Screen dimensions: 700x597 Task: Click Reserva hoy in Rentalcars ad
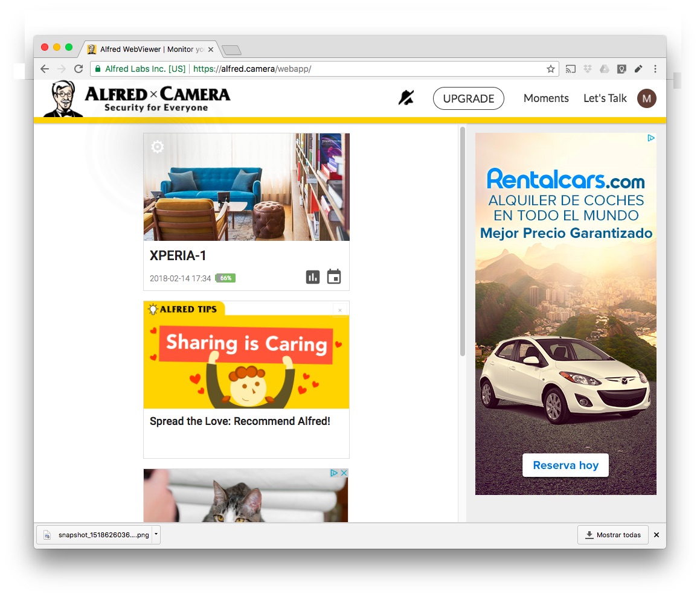[566, 465]
